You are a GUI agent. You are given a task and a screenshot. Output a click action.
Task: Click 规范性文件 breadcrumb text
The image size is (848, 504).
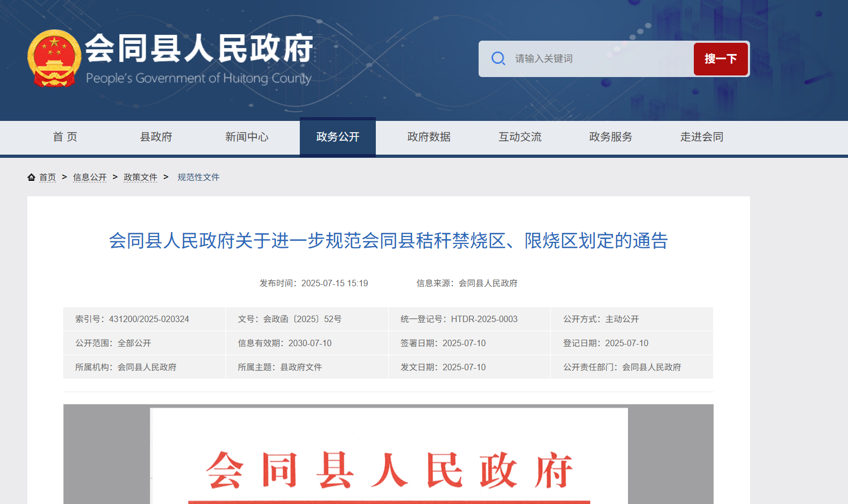tap(199, 177)
